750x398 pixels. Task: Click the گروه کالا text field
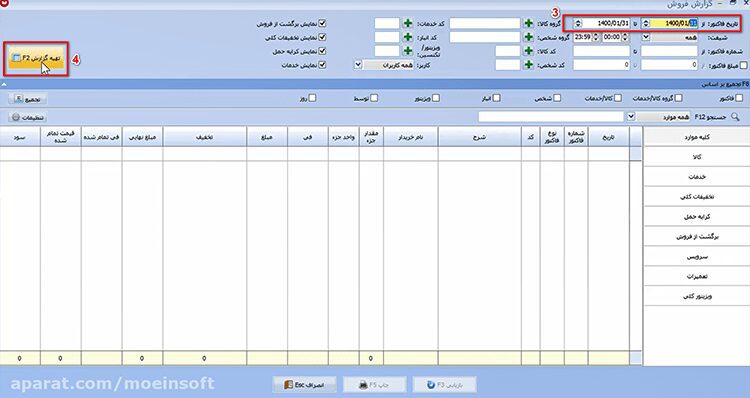[x=485, y=23]
